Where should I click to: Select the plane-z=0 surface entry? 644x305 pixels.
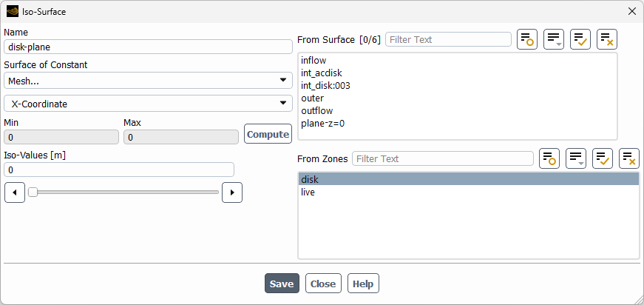(323, 123)
